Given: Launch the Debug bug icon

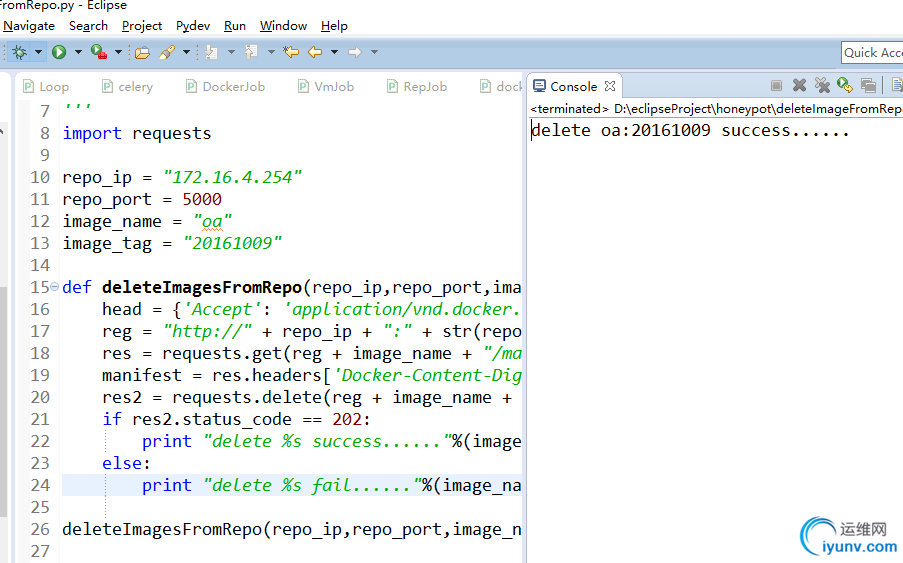Looking at the screenshot, I should (20, 52).
